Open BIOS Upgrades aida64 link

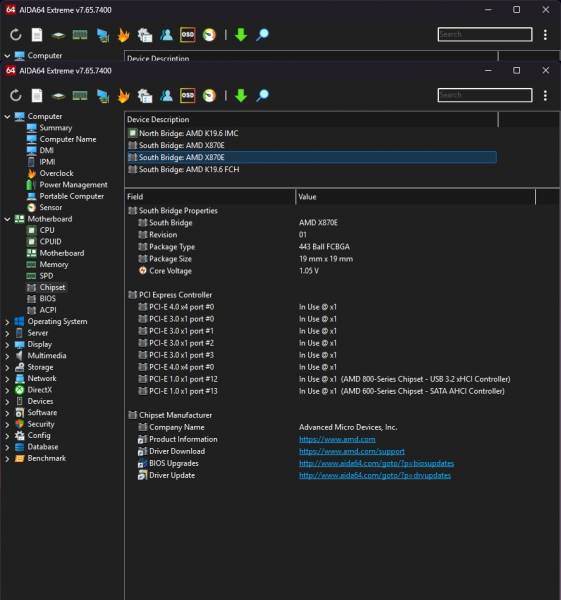[x=376, y=463]
